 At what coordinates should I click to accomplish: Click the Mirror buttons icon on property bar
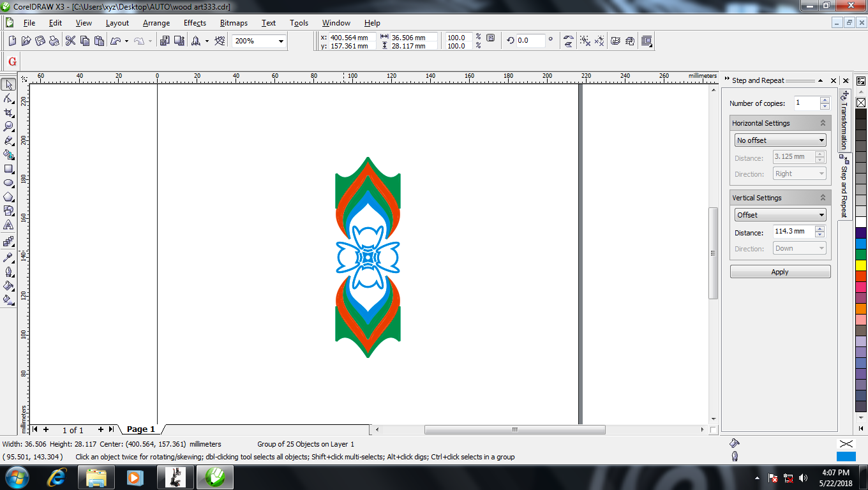point(568,41)
